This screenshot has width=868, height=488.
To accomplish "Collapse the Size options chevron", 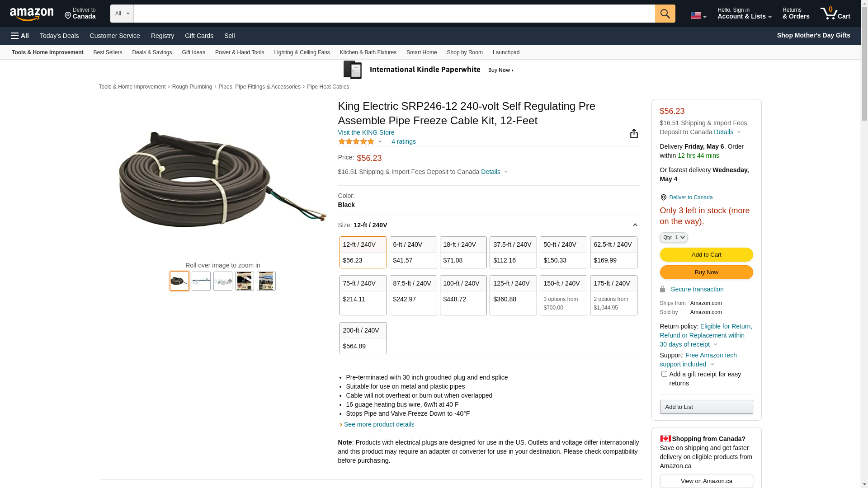I will (635, 225).
